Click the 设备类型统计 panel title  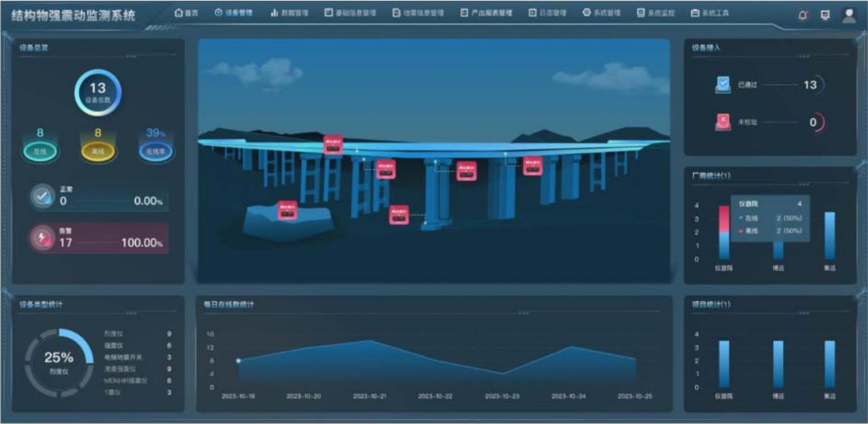41,304
